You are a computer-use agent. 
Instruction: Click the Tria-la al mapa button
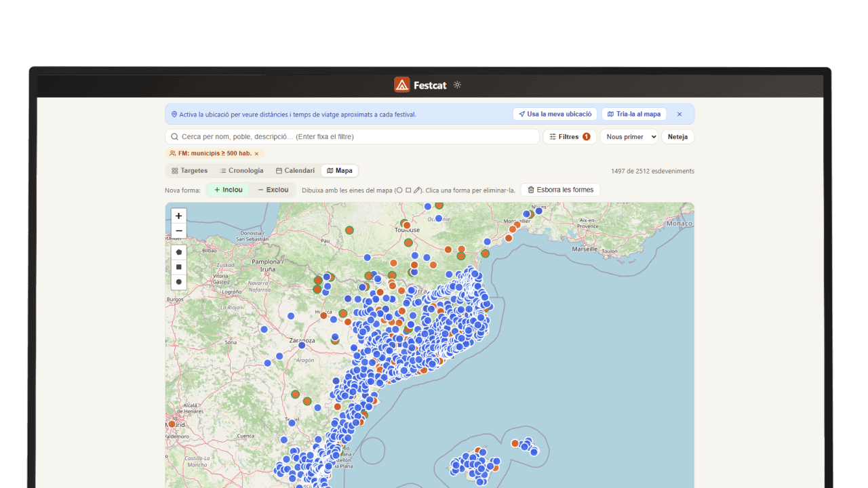634,115
